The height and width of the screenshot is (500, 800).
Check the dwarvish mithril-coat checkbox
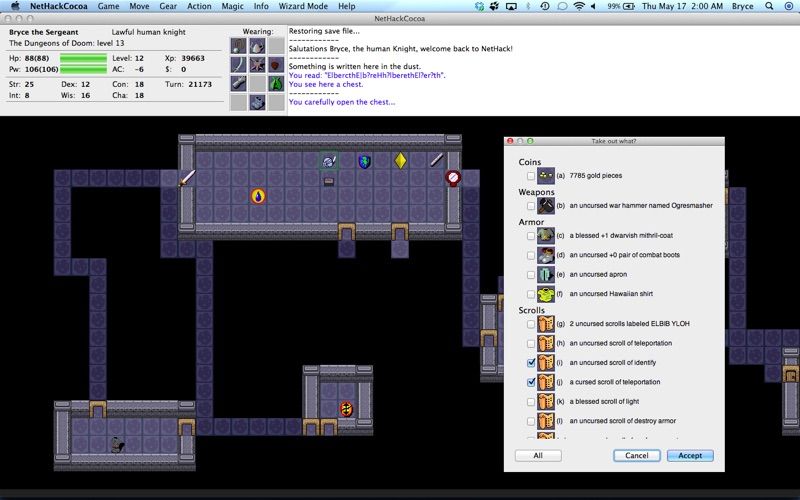531,236
